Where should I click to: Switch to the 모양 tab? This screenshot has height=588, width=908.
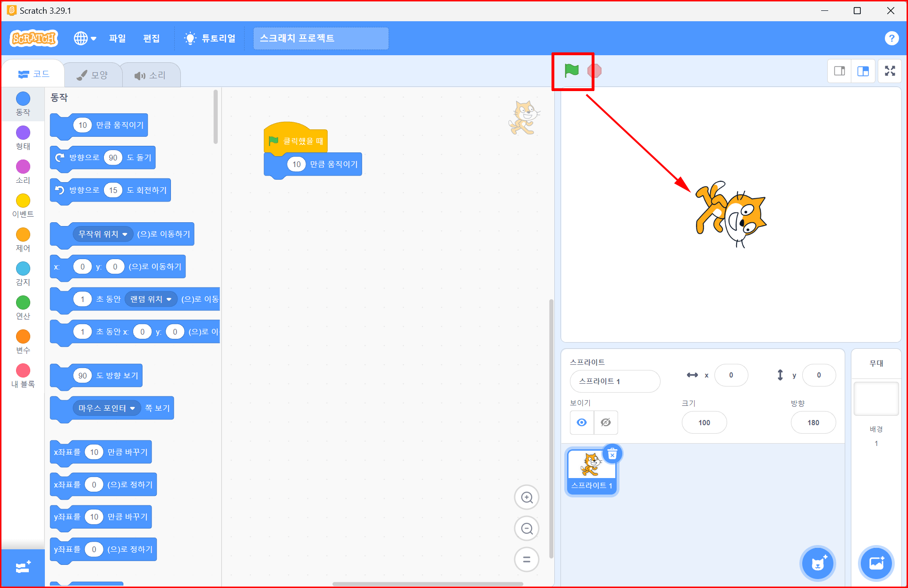click(93, 75)
